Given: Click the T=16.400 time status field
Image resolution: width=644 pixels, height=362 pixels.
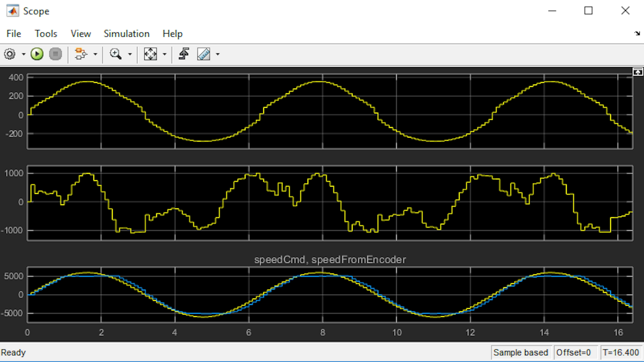Looking at the screenshot, I should [x=621, y=352].
